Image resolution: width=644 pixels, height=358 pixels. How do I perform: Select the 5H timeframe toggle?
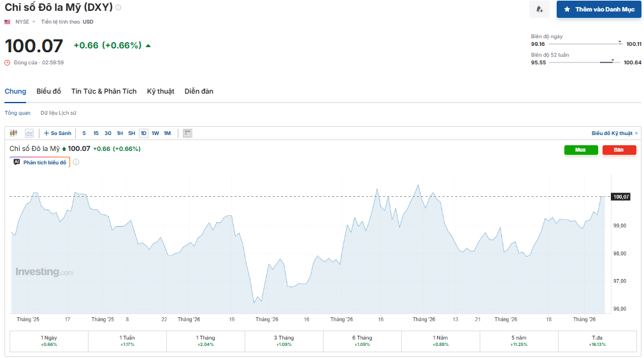click(x=131, y=133)
